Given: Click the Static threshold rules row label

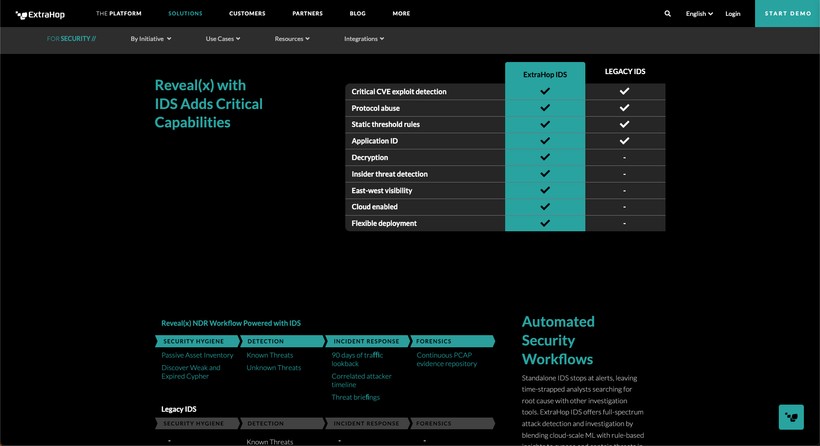Looking at the screenshot, I should (x=385, y=124).
